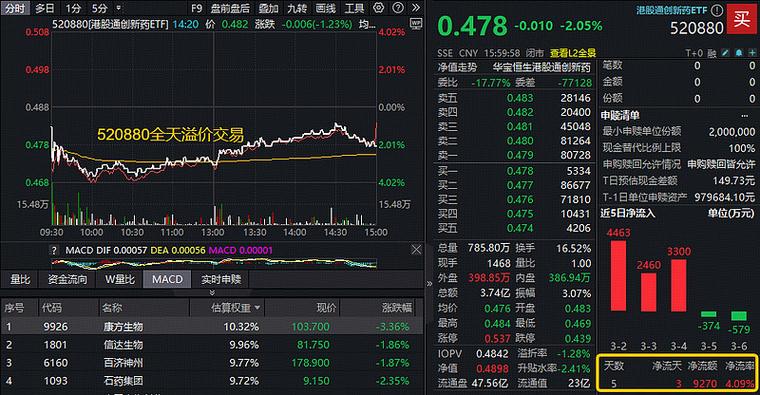This screenshot has height=395, width=760.
Task: Click the 名称 column header
Action: [112, 308]
